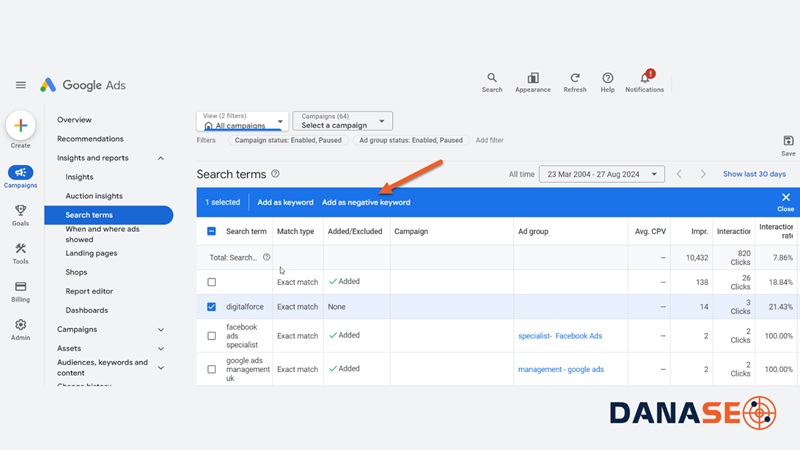The image size is (800, 450).
Task: Open the Billing card icon
Action: pos(20,286)
